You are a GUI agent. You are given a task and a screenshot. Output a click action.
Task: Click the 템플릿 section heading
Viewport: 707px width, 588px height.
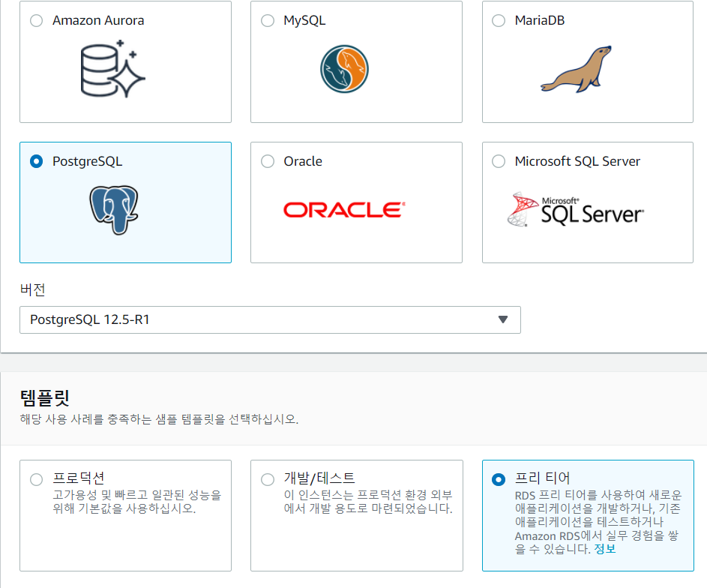tap(45, 397)
